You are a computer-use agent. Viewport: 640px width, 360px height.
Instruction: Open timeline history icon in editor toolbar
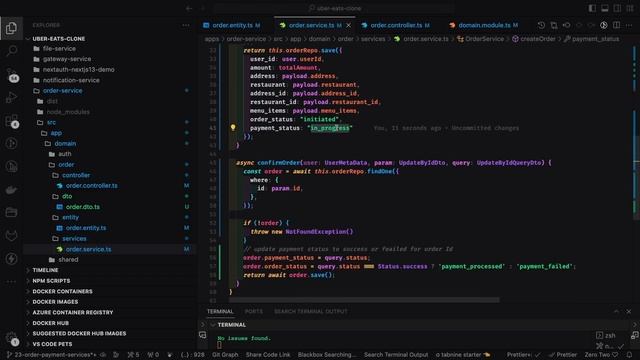(x=541, y=25)
